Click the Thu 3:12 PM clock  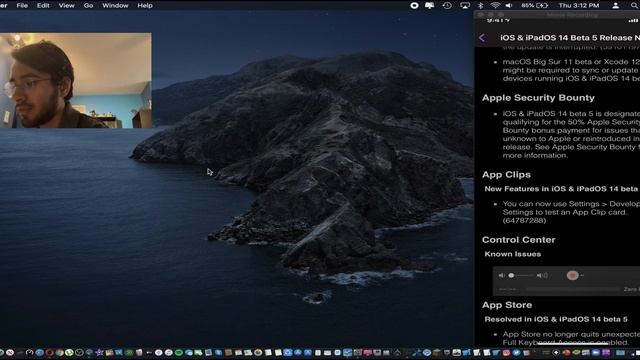click(x=579, y=5)
